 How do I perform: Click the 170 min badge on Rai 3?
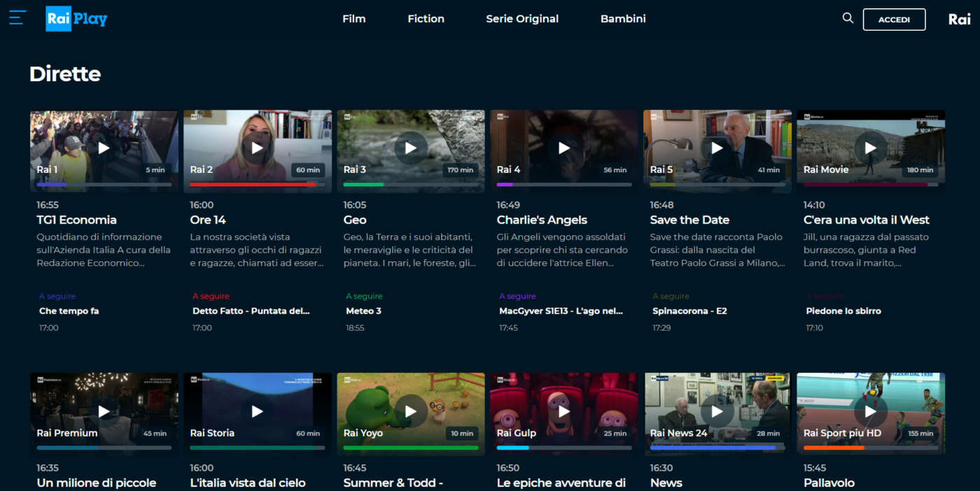[461, 170]
